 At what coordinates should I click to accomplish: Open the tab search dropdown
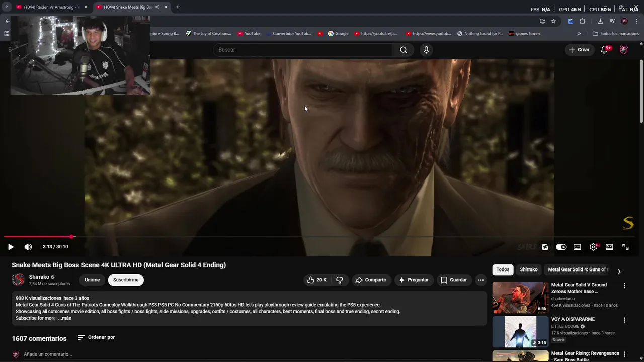[x=7, y=7]
